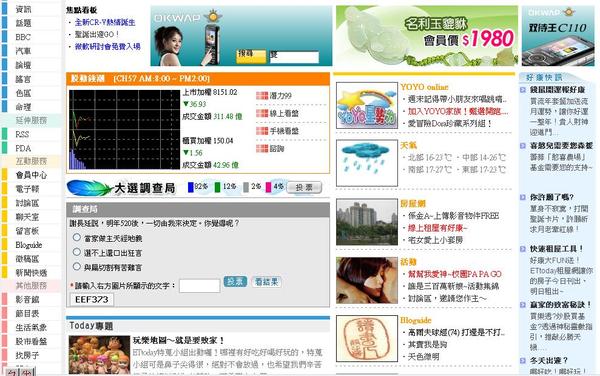
Task: Open the 玩樂地圖～就是要敗家! article title
Action: click(x=178, y=340)
